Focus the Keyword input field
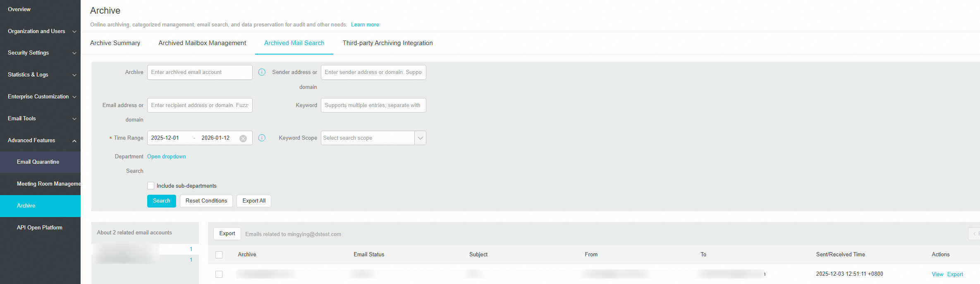The width and height of the screenshot is (980, 284). point(373,105)
